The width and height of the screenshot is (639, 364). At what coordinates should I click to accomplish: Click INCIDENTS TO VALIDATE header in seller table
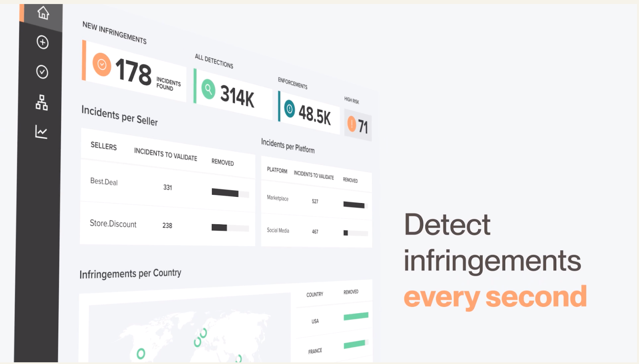(x=165, y=154)
